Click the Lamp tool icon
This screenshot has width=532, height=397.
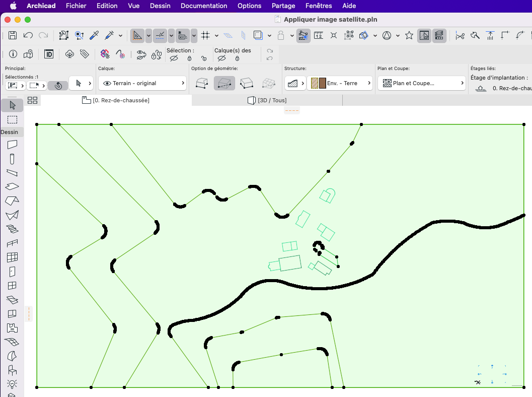pyautogui.click(x=12, y=384)
